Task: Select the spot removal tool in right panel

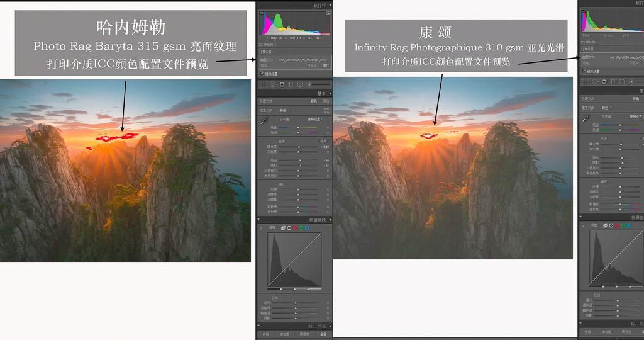Action: tap(595, 82)
